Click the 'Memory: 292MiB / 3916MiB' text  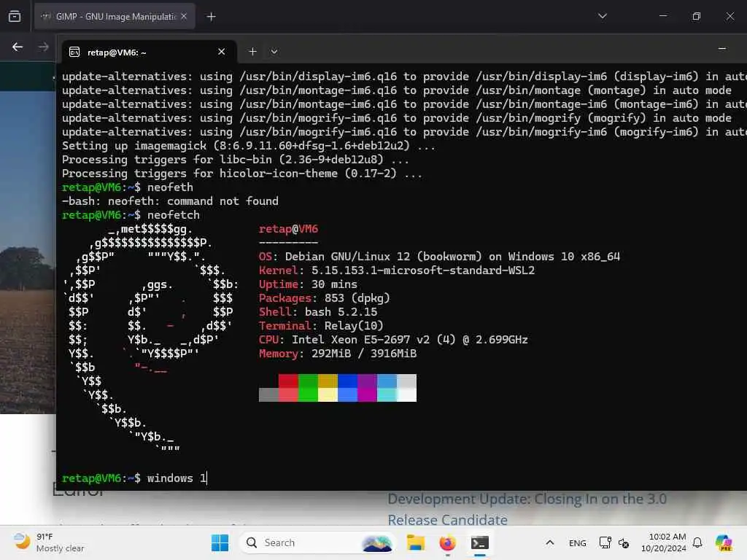(x=338, y=354)
